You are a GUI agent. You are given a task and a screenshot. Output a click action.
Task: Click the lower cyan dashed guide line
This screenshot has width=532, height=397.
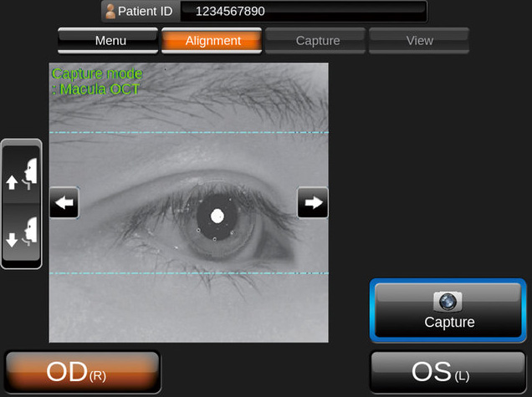point(188,273)
